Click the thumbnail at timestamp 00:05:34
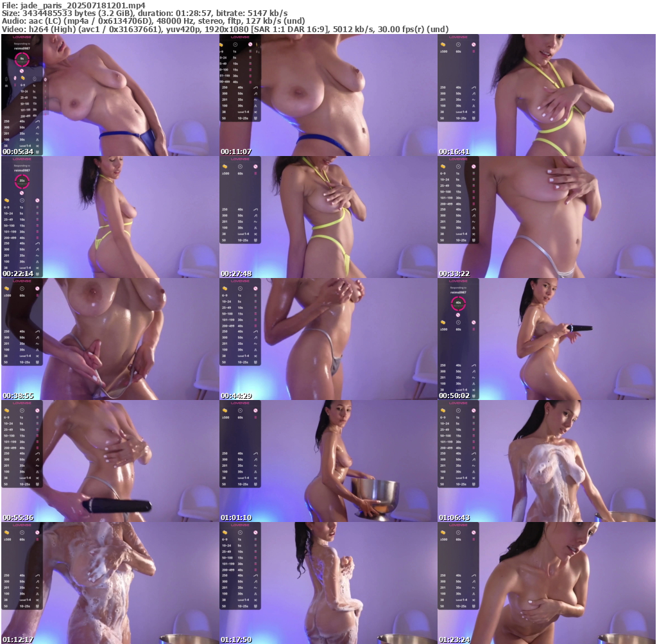The image size is (657, 644). click(109, 95)
